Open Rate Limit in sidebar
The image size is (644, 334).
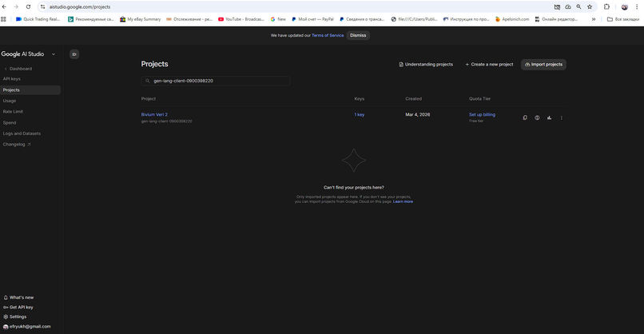pyautogui.click(x=13, y=112)
